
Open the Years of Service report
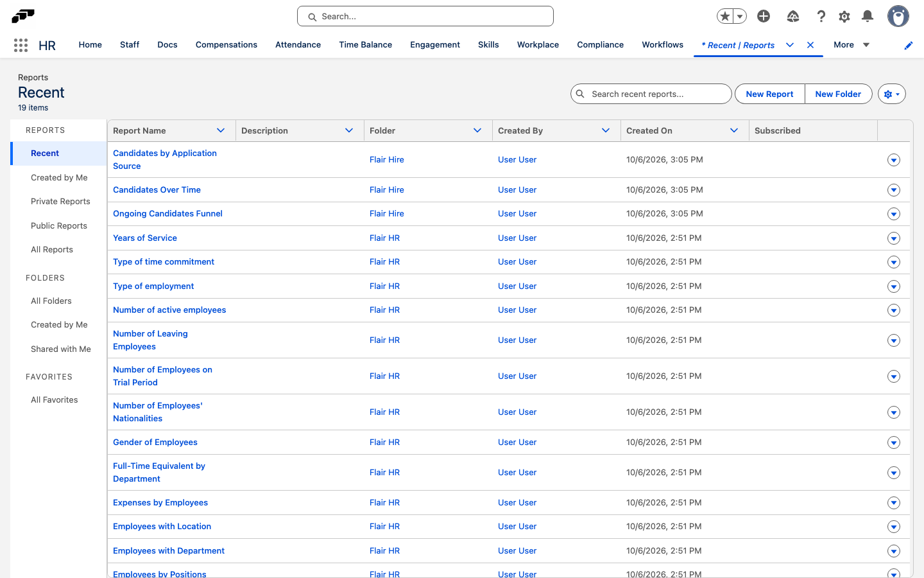coord(145,238)
